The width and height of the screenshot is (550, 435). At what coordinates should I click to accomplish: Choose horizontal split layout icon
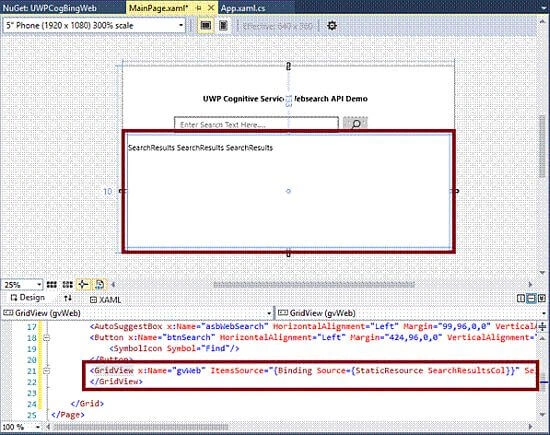pyautogui.click(x=531, y=299)
